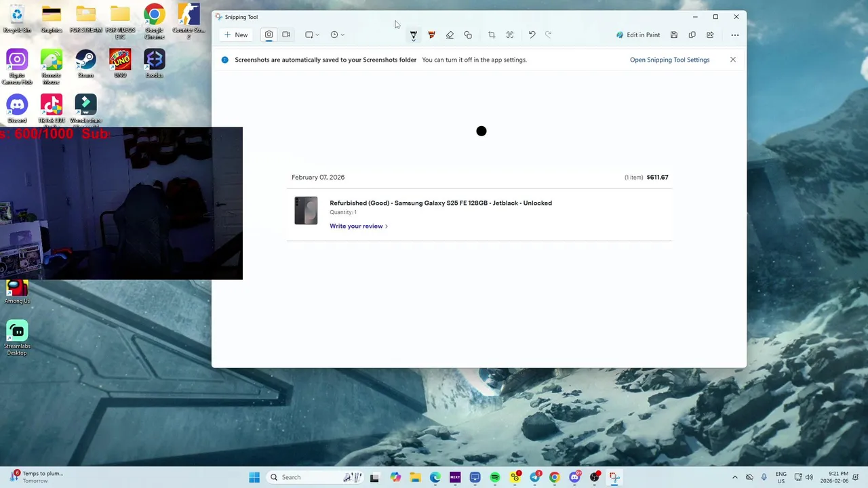Launch the UNO game shortcut
The image size is (868, 488).
tap(120, 64)
